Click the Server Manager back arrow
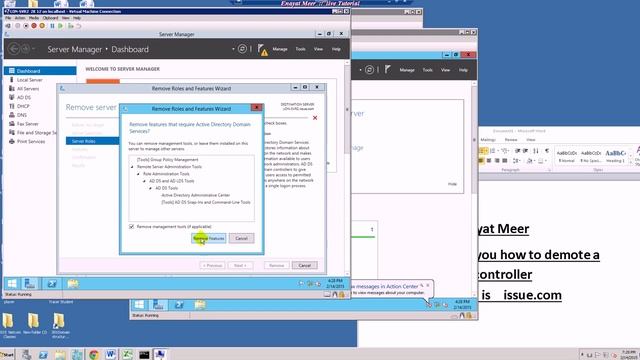 point(14,49)
